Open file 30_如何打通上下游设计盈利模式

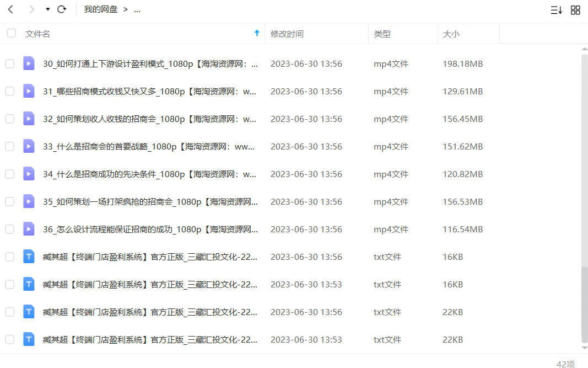150,64
